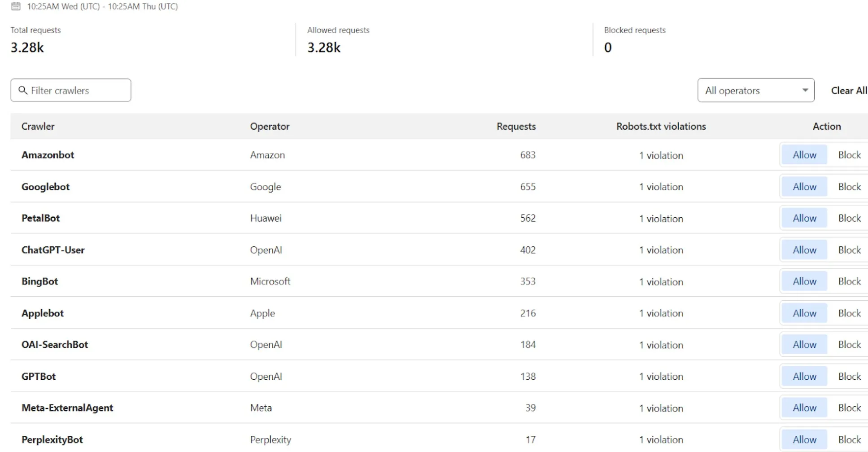
Task: Allow the PetalBot crawler
Action: tap(803, 218)
